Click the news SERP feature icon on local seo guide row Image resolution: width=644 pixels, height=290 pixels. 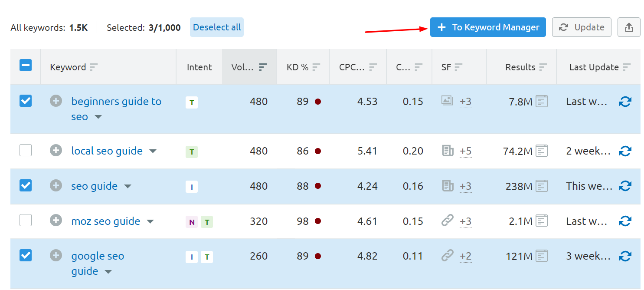[x=447, y=151]
